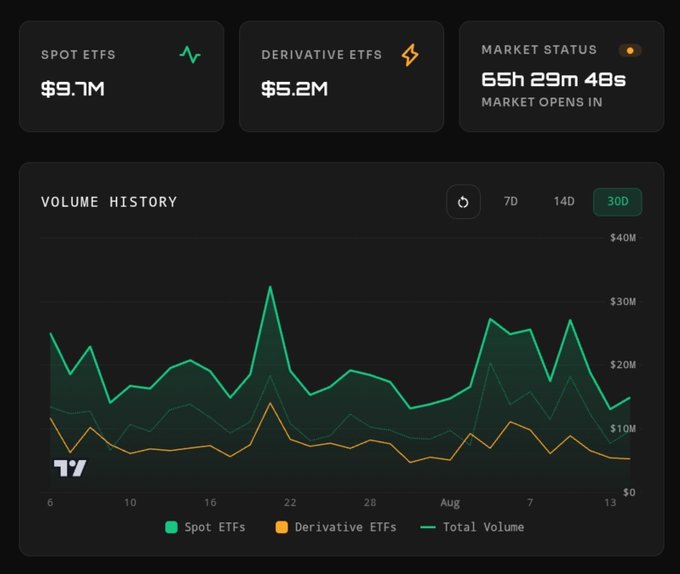This screenshot has height=574, width=680.
Task: Click the $20M y-axis label
Action: (x=623, y=365)
